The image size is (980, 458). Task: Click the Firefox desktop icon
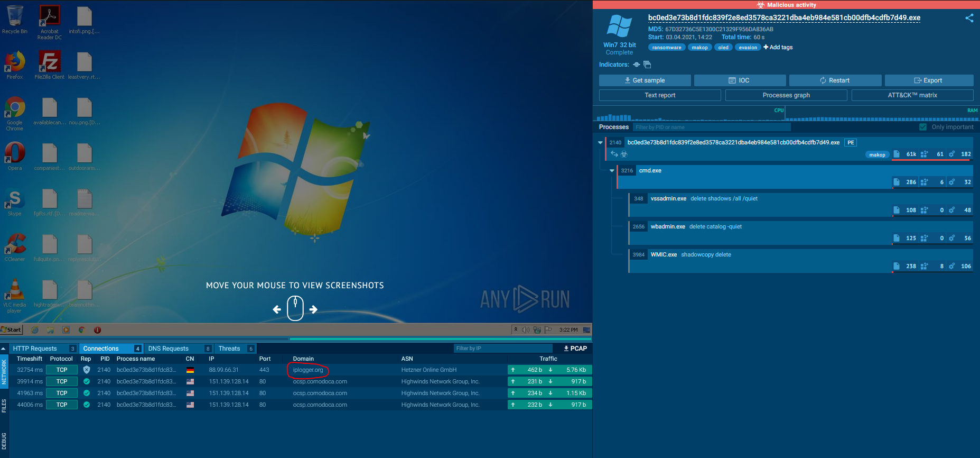click(x=15, y=65)
